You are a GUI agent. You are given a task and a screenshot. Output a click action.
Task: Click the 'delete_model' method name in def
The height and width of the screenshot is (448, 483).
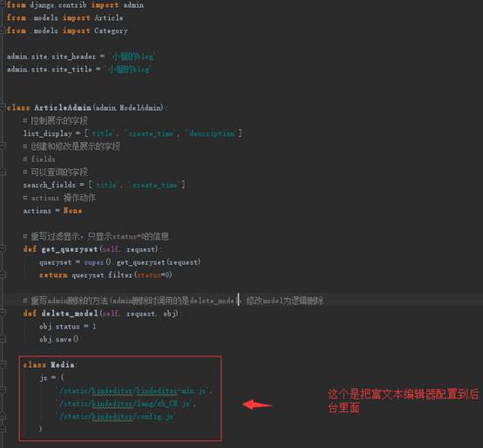point(70,314)
